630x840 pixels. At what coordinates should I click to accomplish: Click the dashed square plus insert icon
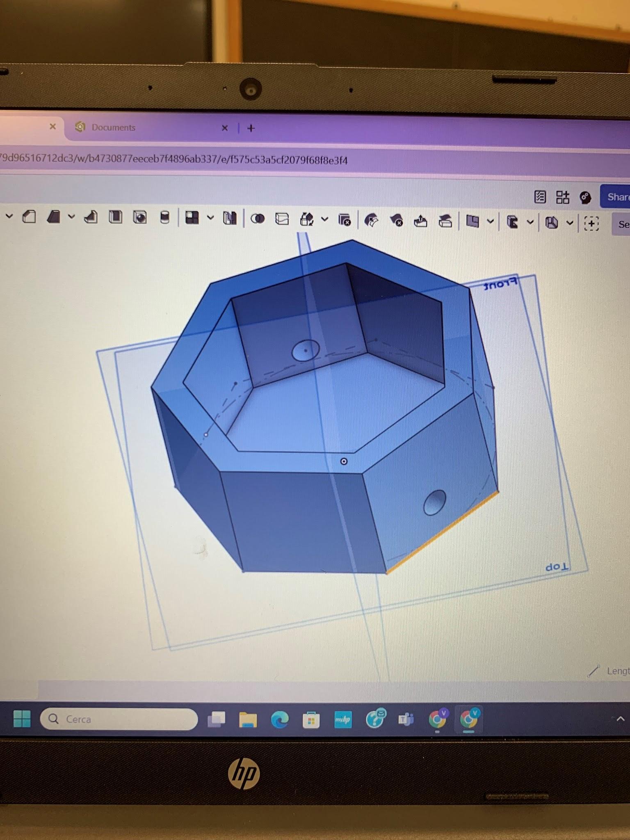(591, 224)
